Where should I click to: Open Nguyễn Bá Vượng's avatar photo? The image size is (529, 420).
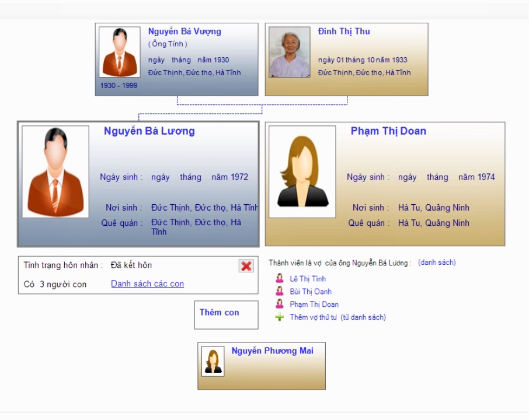pos(120,52)
